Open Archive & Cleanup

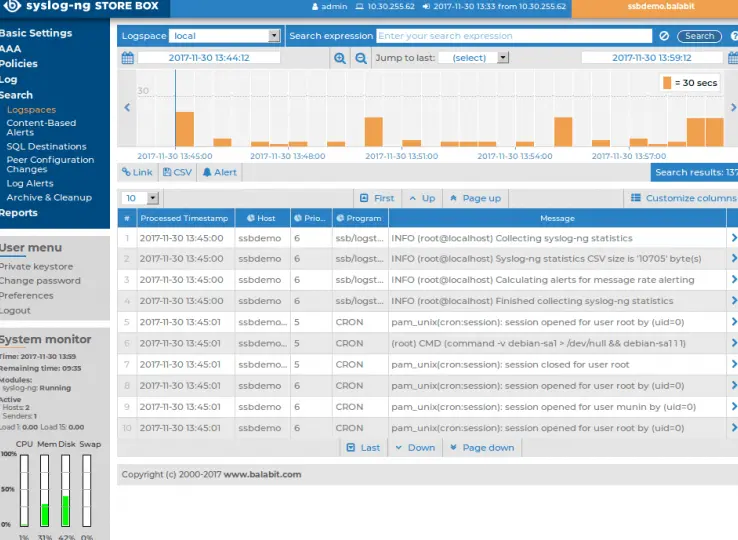coord(49,197)
